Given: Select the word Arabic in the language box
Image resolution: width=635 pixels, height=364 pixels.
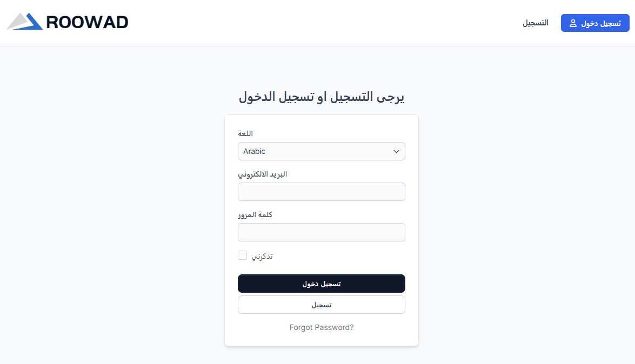Looking at the screenshot, I should pyautogui.click(x=254, y=151).
